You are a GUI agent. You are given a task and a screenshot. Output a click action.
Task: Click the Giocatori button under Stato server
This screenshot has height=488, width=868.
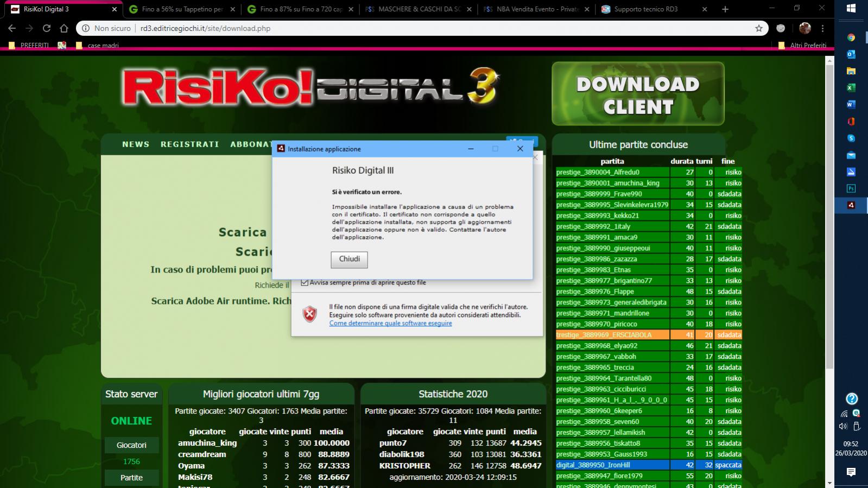coord(131,445)
